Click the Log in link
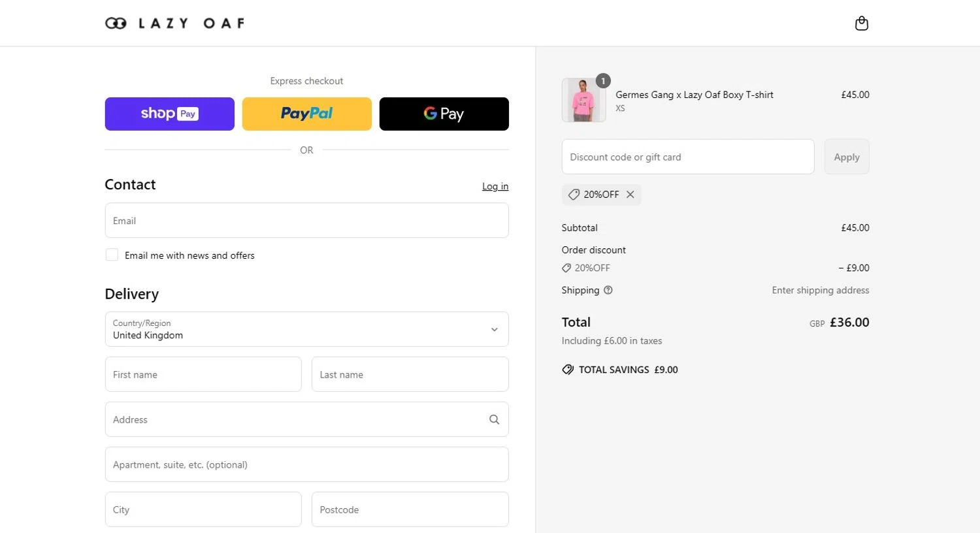The height and width of the screenshot is (533, 980). click(495, 186)
